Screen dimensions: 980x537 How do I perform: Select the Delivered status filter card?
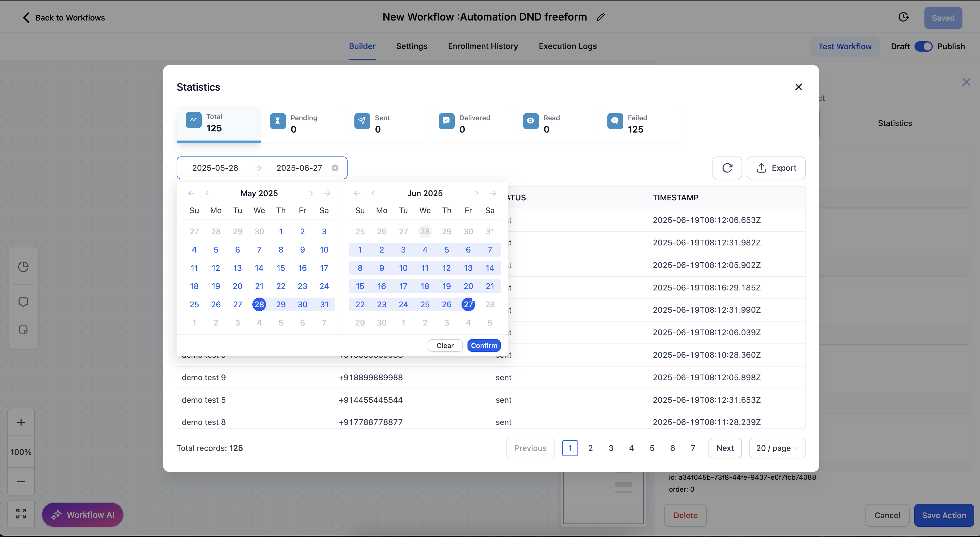(x=471, y=124)
